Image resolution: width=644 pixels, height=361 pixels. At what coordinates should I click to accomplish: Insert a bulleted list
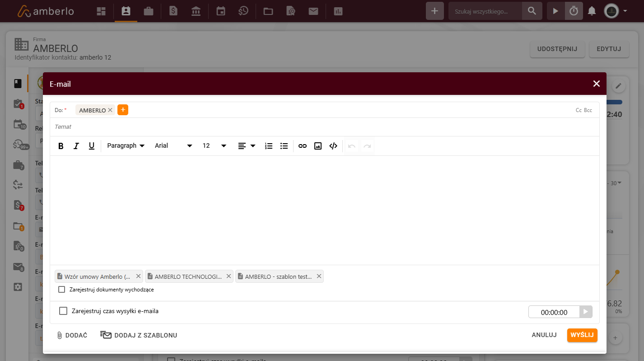tap(284, 146)
